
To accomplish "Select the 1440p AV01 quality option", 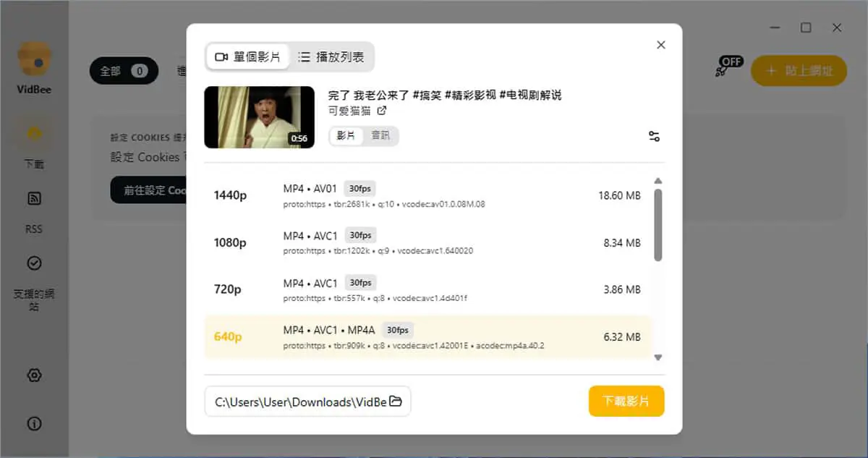I will click(428, 195).
